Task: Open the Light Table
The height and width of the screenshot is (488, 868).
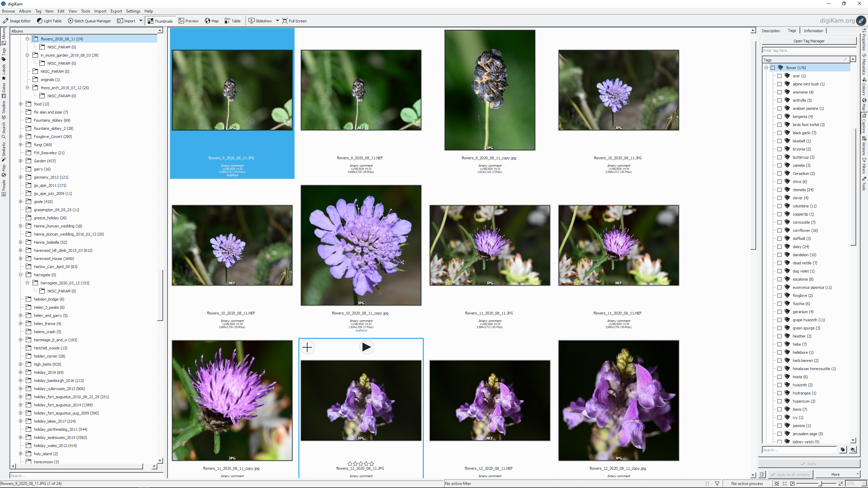Action: [49, 21]
